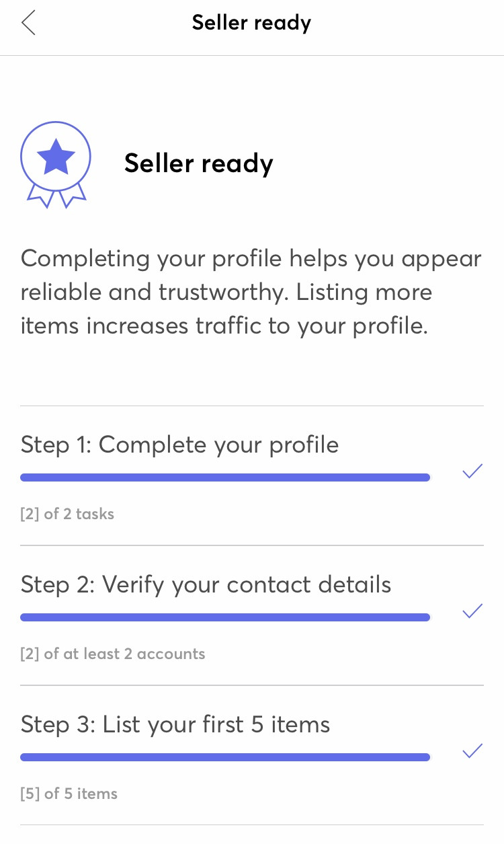Tap the checkmark beside Step 1

point(473,471)
